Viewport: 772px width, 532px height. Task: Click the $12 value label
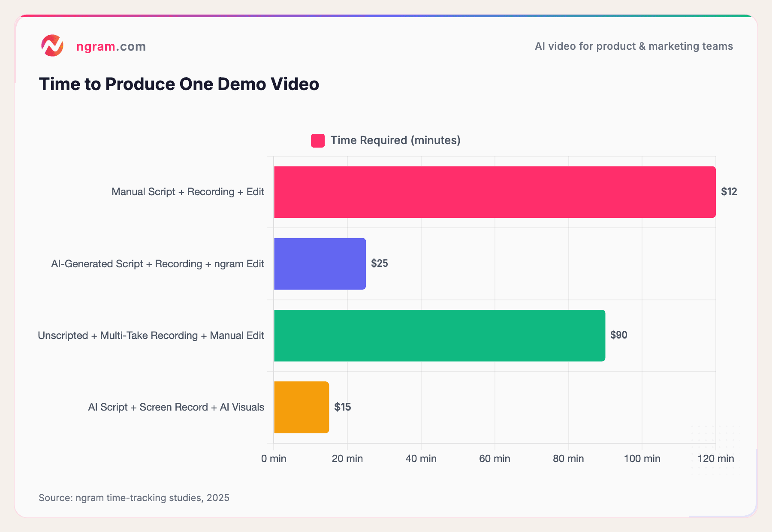tap(729, 192)
